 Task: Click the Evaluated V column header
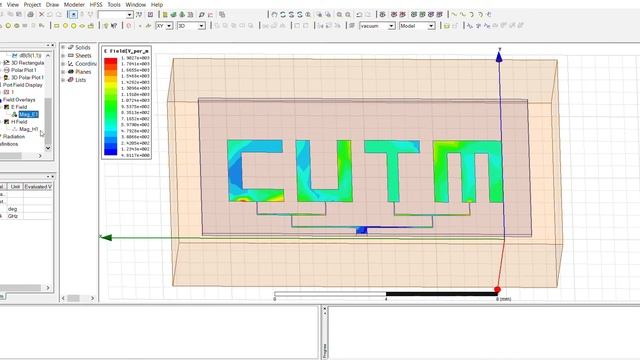coord(38,187)
